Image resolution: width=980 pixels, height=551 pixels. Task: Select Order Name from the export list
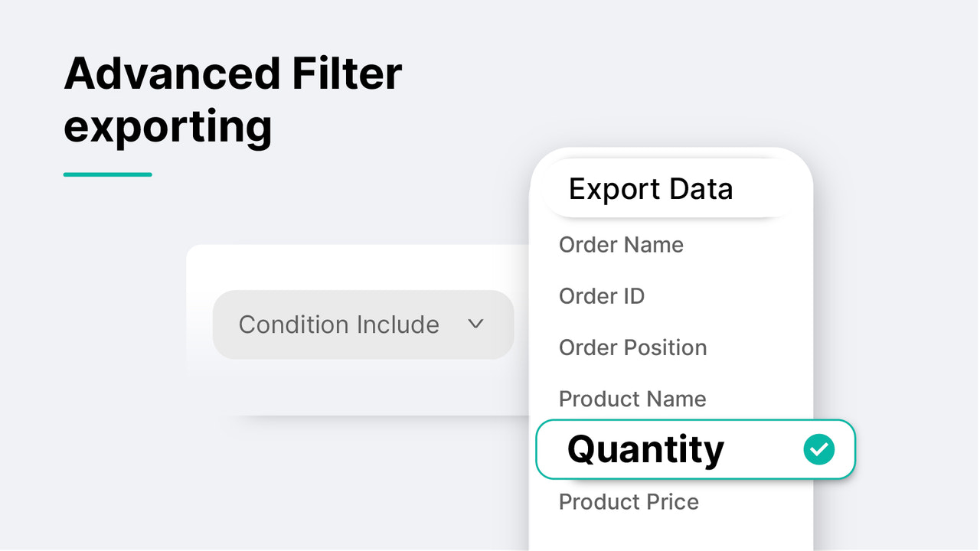tap(621, 245)
